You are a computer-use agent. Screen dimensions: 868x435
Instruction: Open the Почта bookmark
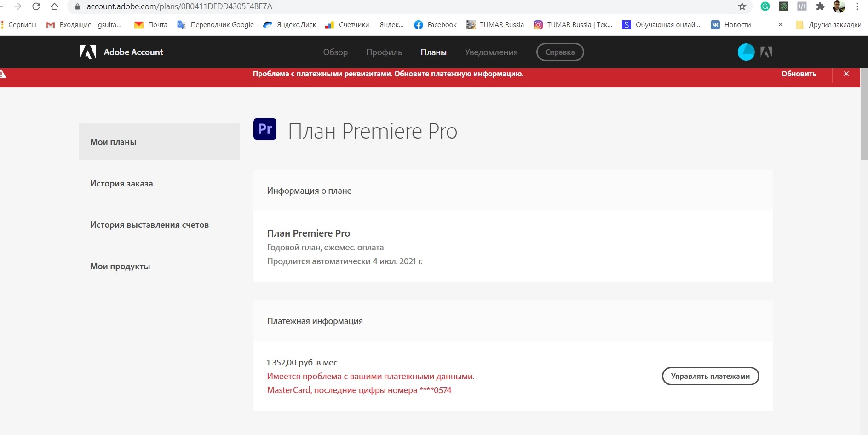pos(151,25)
